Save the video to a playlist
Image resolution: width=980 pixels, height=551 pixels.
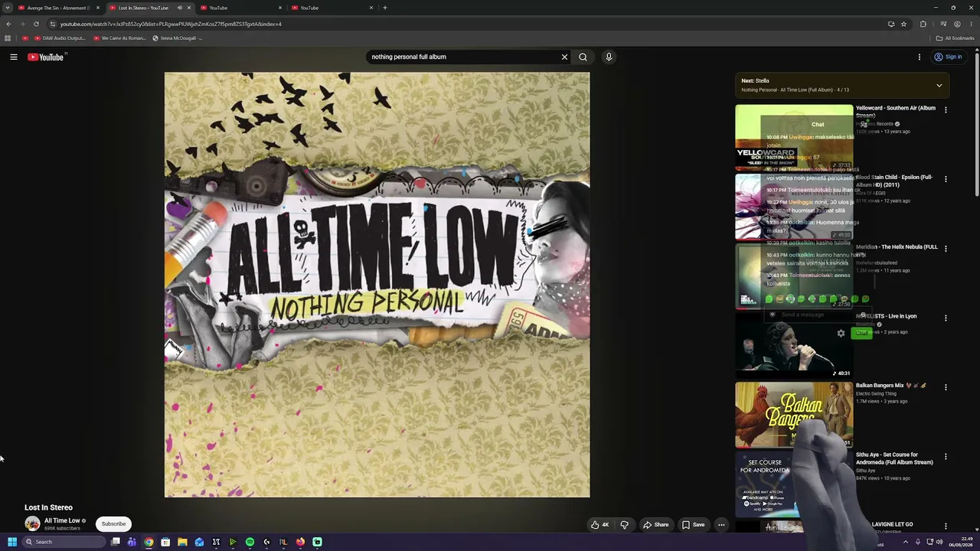click(x=694, y=524)
